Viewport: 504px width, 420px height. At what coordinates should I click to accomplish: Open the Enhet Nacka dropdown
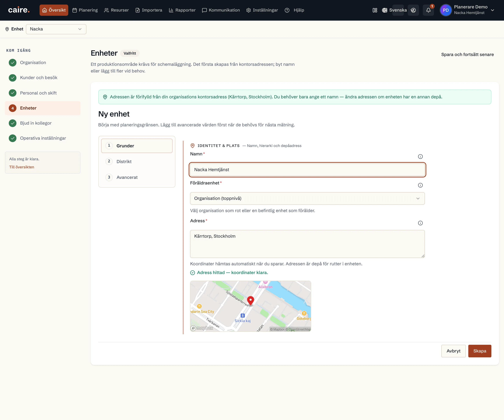pos(56,29)
